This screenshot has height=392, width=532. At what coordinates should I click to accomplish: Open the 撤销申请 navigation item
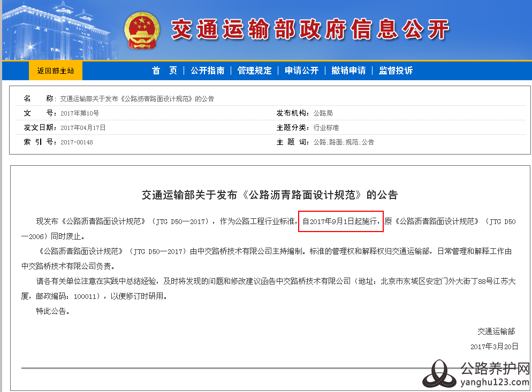click(348, 71)
